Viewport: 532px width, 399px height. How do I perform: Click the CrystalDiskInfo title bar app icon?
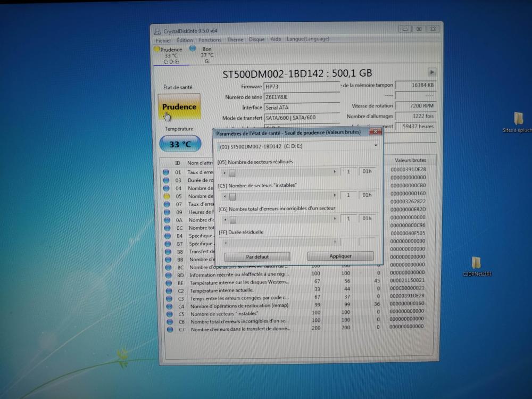point(156,31)
